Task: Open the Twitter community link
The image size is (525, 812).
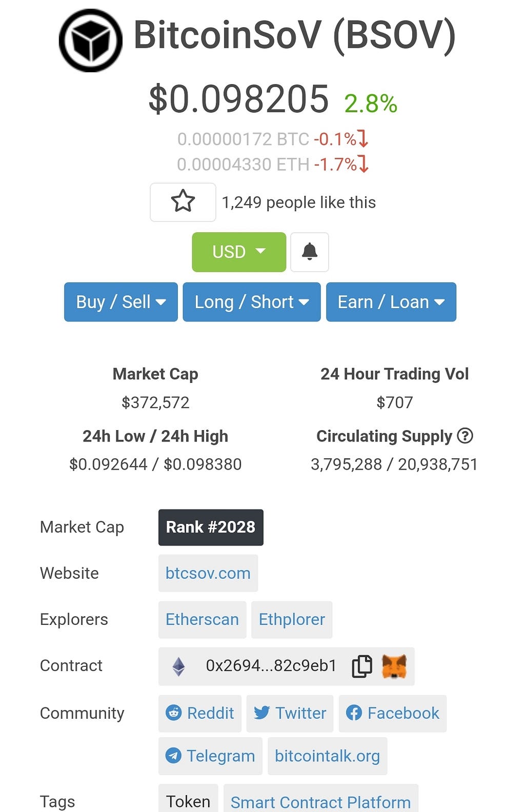Action: [290, 713]
